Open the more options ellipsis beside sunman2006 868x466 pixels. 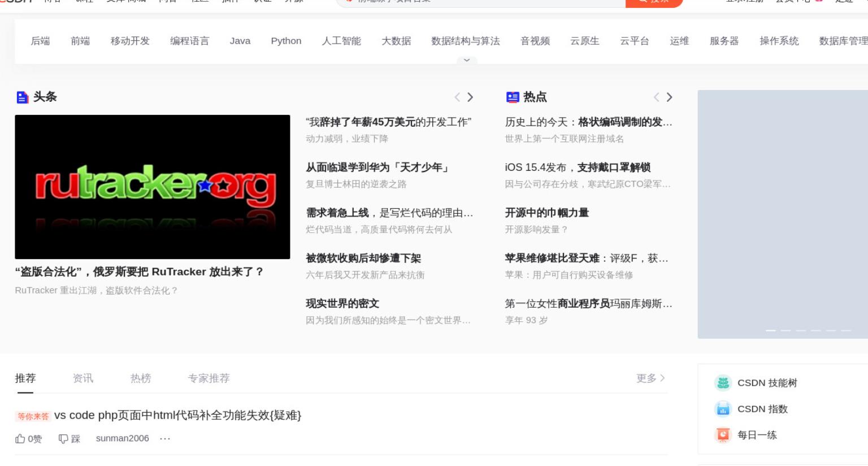(x=165, y=439)
